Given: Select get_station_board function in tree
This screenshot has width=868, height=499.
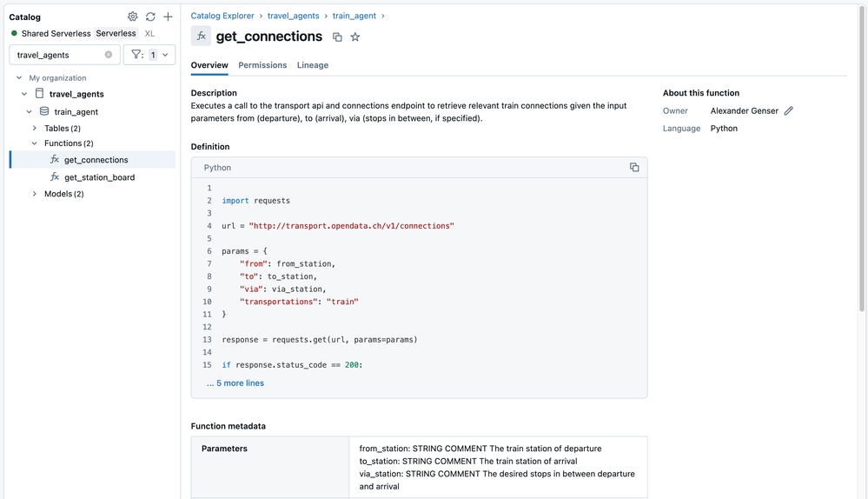Looking at the screenshot, I should click(x=99, y=177).
